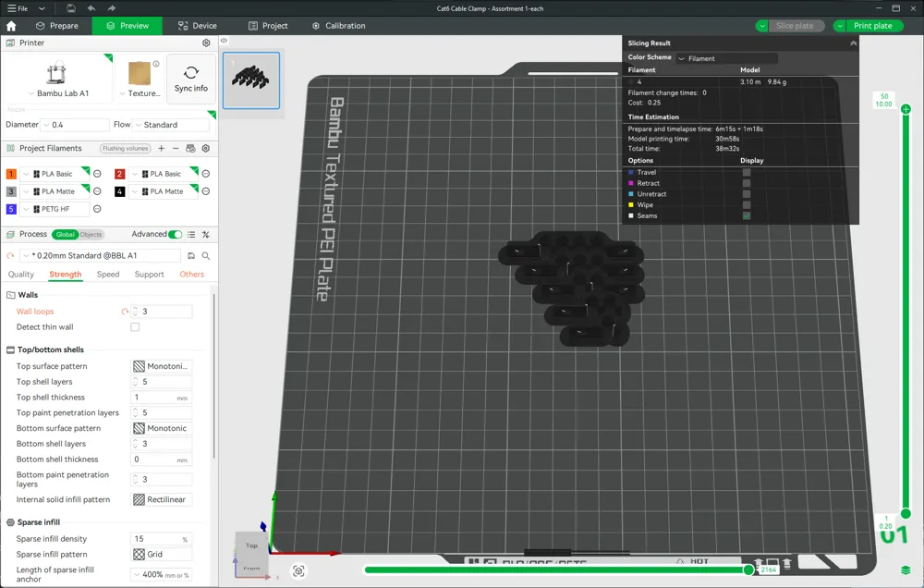Edit filament 4 PLA Matte preset icon
The width and height of the screenshot is (924, 588).
click(206, 191)
